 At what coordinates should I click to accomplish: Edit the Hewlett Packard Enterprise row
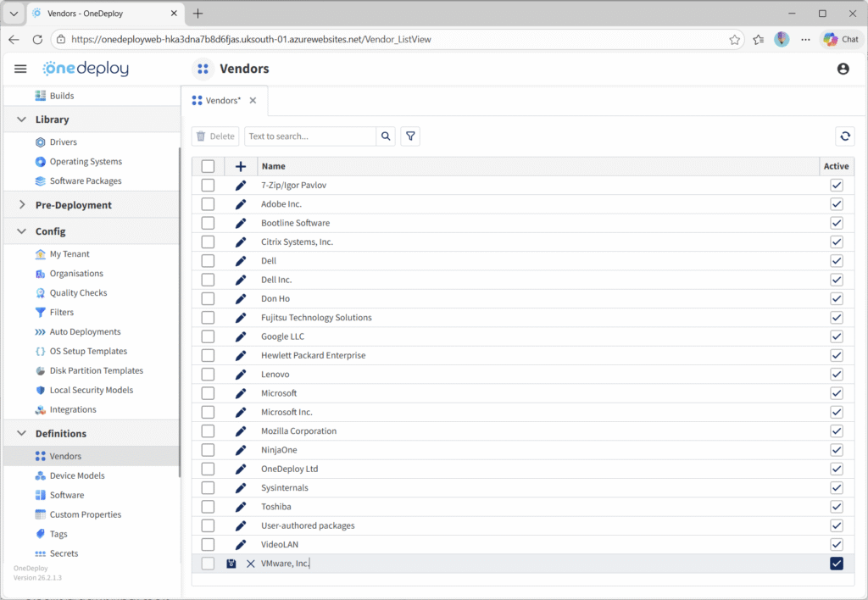click(240, 355)
